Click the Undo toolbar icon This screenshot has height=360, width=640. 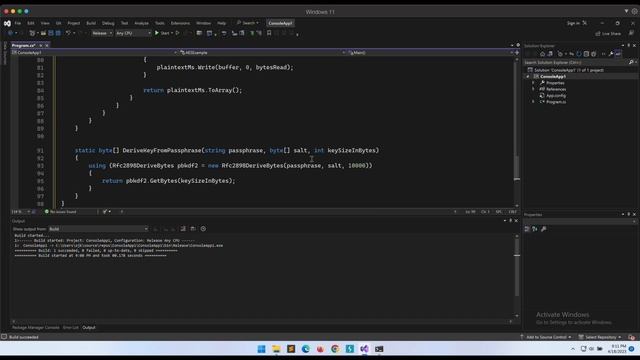pos(68,33)
